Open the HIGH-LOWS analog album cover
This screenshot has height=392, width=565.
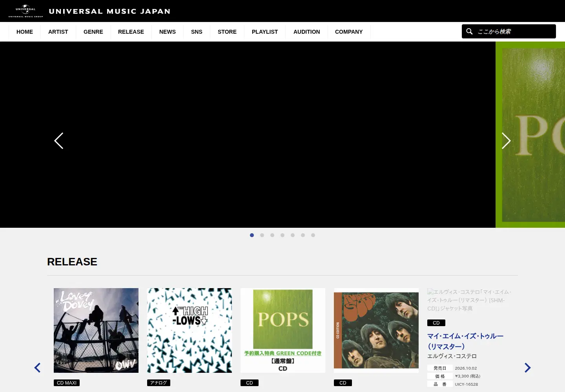pos(190,330)
